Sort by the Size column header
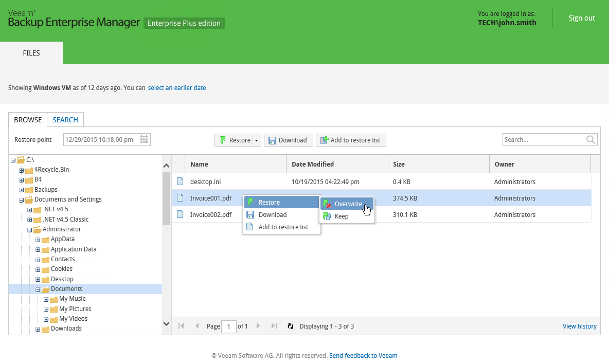 (439, 164)
